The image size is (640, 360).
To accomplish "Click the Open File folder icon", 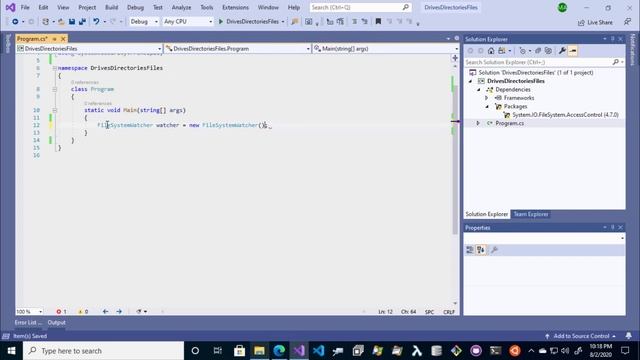I will click(x=61, y=22).
